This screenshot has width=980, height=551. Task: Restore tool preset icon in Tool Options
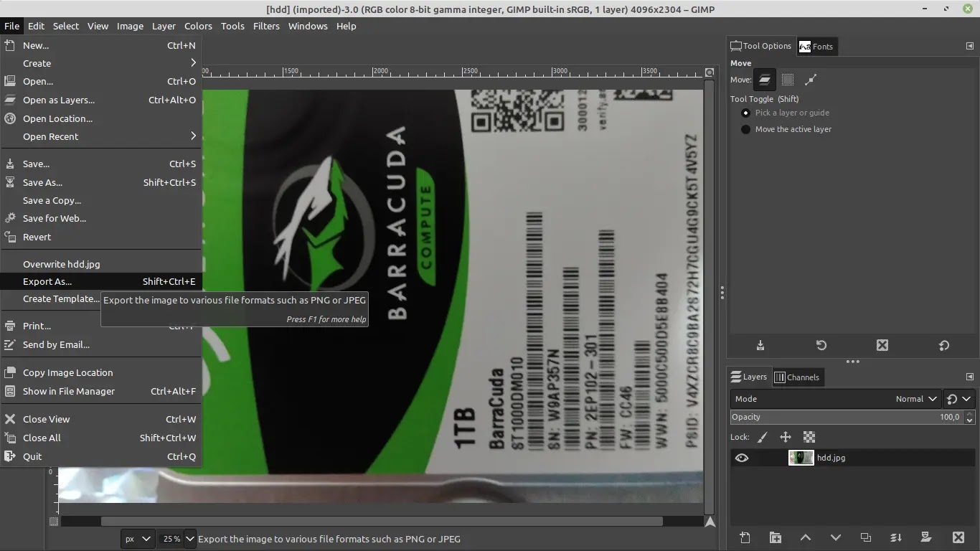tap(821, 345)
